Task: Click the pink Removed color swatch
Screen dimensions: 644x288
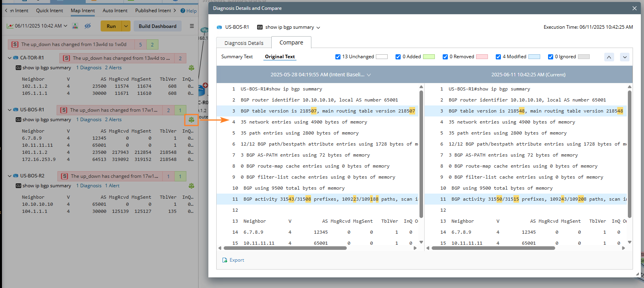Action: tap(482, 57)
